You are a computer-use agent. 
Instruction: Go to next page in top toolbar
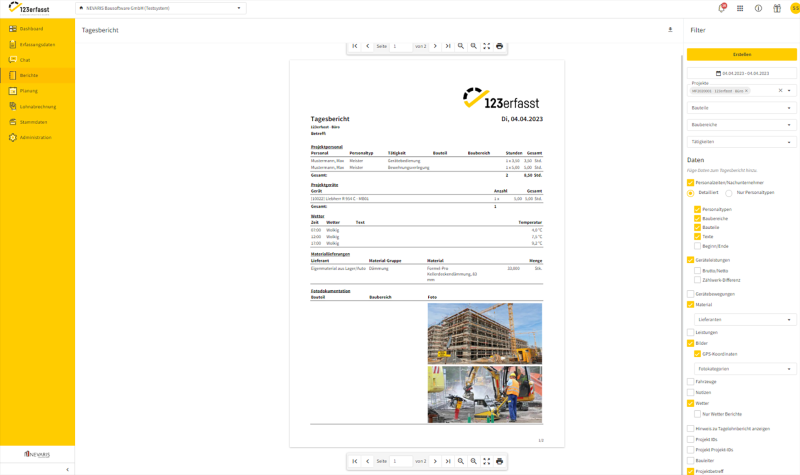coord(435,46)
